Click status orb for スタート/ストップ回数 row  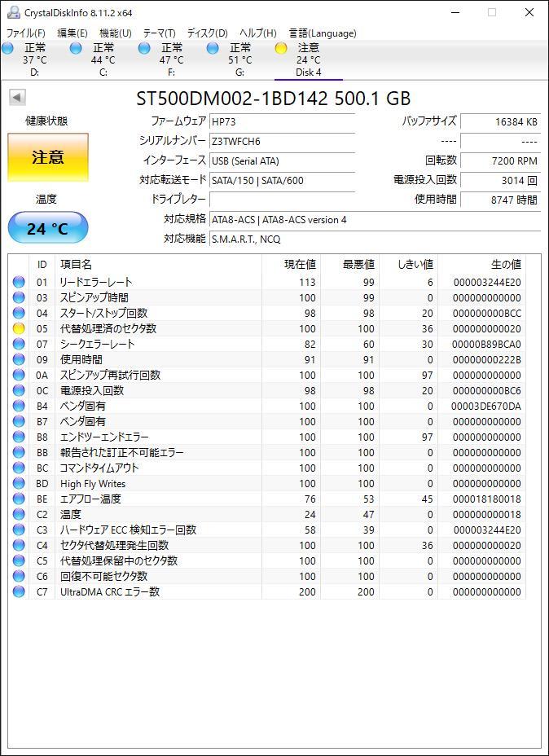[19, 313]
